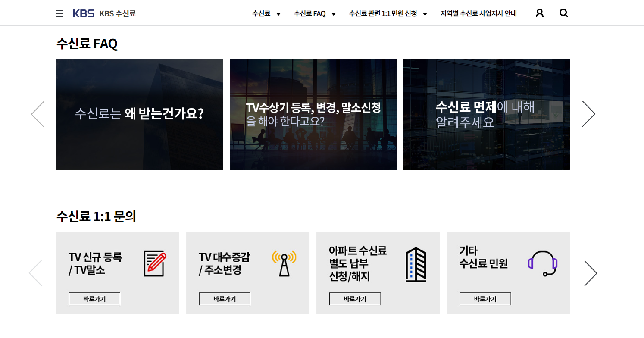Click the KBS 수신료 site title

(118, 13)
